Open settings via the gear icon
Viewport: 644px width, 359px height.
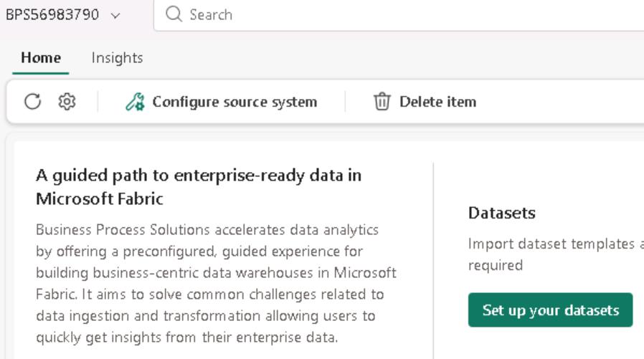[67, 102]
